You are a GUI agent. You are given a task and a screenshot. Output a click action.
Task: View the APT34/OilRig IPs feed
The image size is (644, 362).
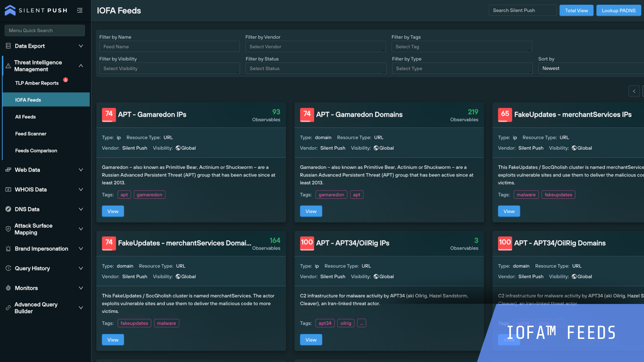(x=311, y=340)
